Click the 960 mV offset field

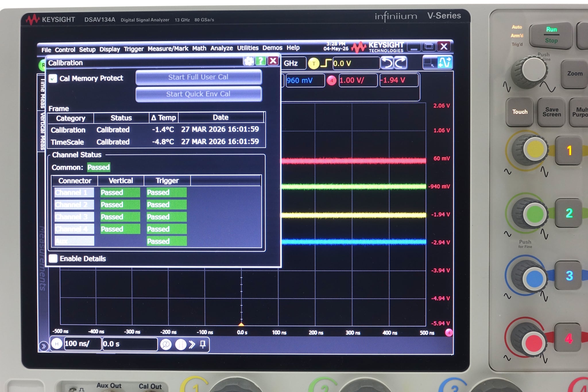pyautogui.click(x=305, y=80)
